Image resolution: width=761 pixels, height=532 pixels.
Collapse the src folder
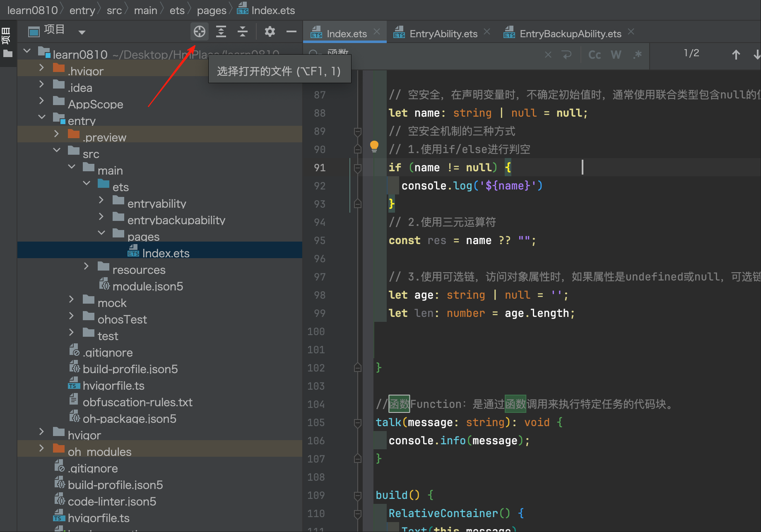pos(57,150)
